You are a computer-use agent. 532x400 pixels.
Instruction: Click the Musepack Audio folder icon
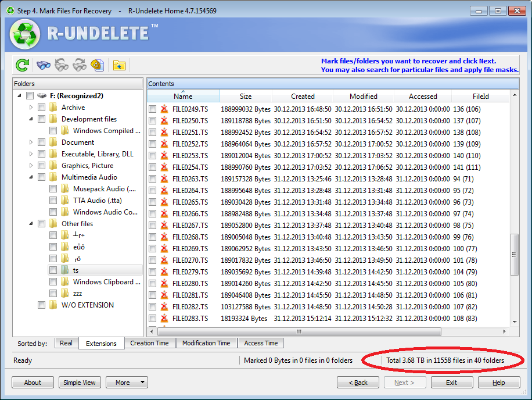click(65, 189)
